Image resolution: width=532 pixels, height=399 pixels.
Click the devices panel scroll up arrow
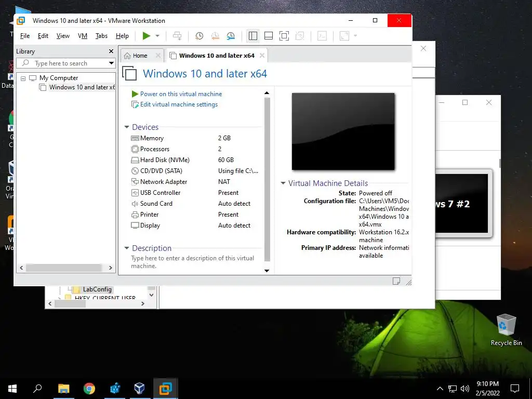click(x=267, y=93)
